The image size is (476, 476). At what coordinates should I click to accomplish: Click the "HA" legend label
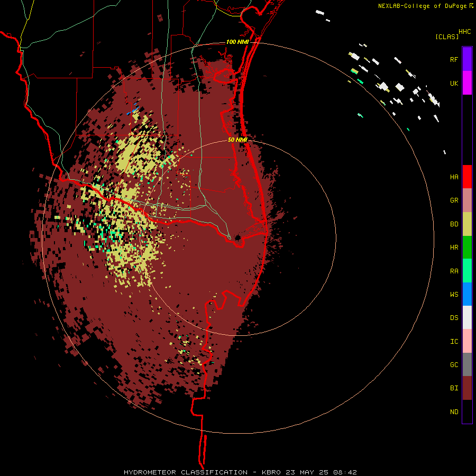click(x=454, y=177)
